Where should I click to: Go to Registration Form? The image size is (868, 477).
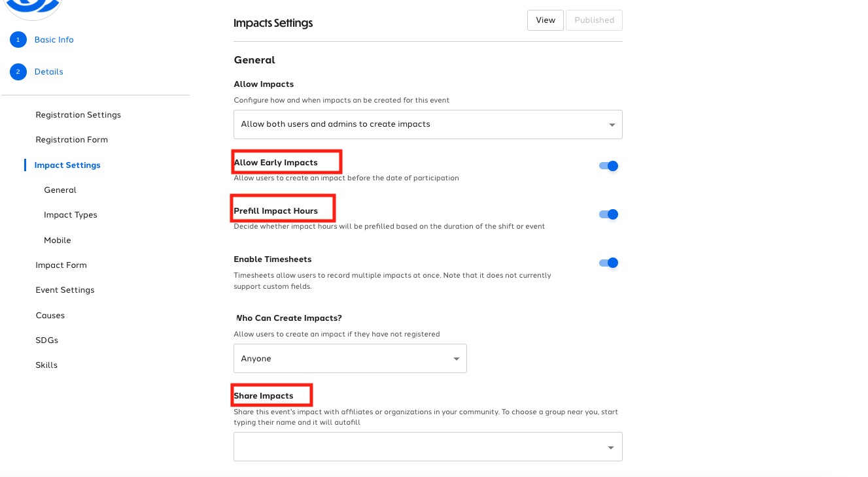tap(72, 140)
